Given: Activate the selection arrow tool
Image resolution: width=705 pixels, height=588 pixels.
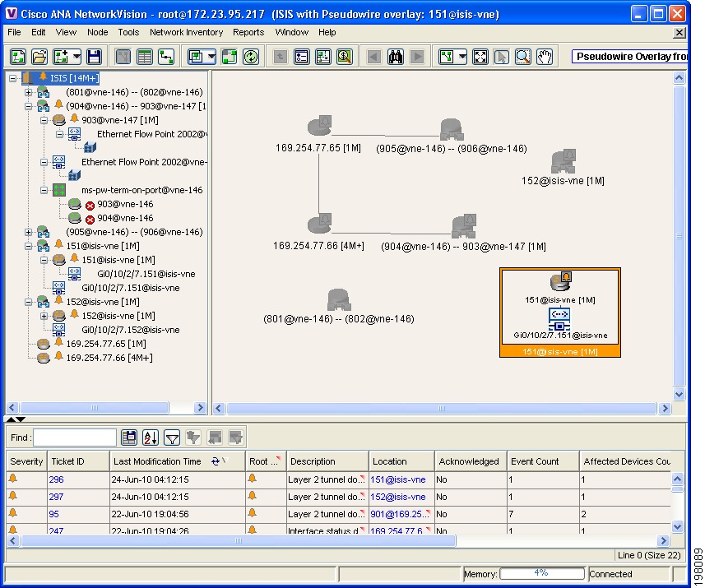Looking at the screenshot, I should [x=501, y=57].
